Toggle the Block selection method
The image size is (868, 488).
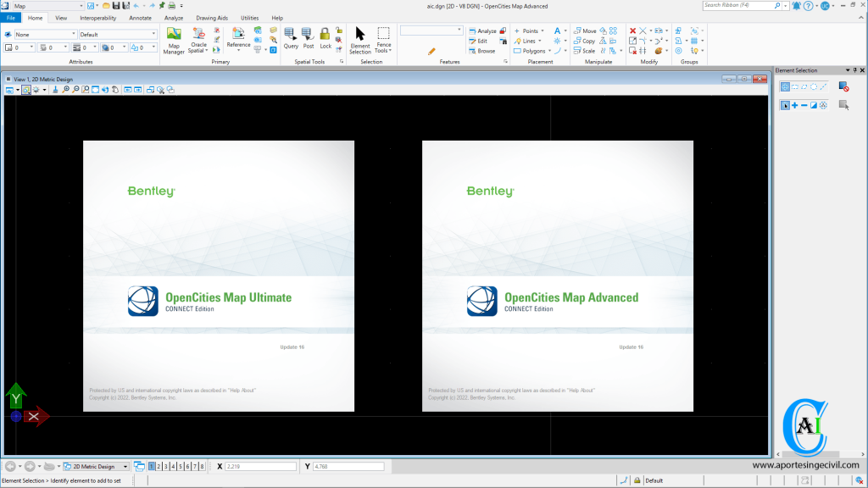795,87
